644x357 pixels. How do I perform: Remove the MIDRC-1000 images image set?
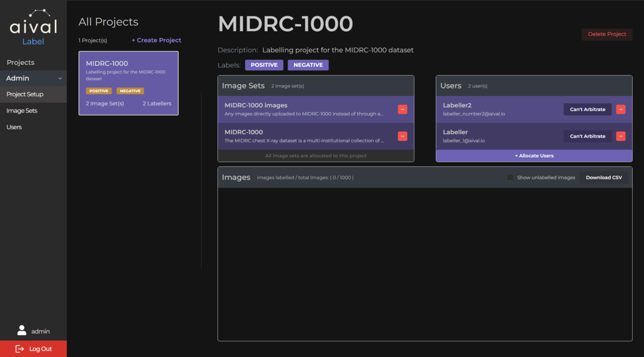(x=402, y=109)
